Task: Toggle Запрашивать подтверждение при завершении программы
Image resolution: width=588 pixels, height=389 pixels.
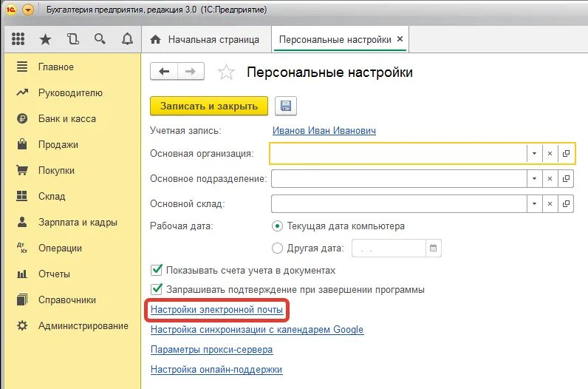Action: [x=157, y=289]
